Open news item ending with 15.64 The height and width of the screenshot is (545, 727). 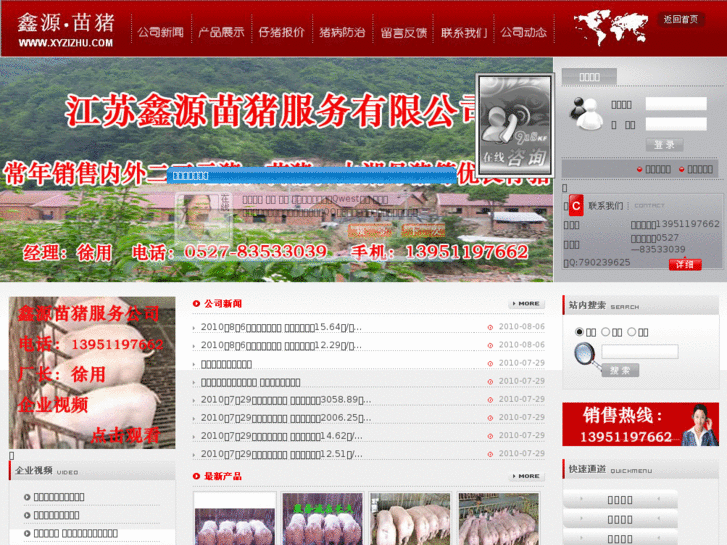point(281,327)
